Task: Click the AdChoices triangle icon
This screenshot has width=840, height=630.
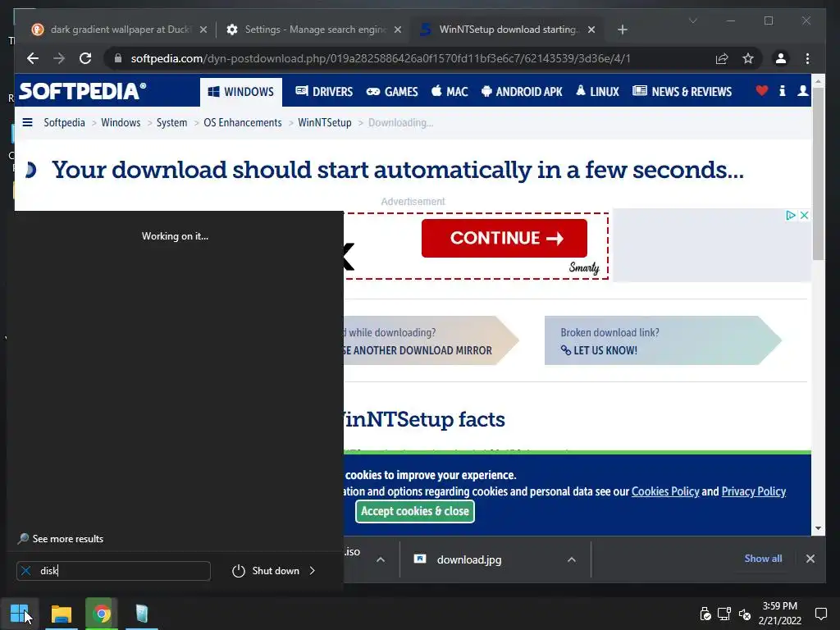Action: (x=790, y=216)
